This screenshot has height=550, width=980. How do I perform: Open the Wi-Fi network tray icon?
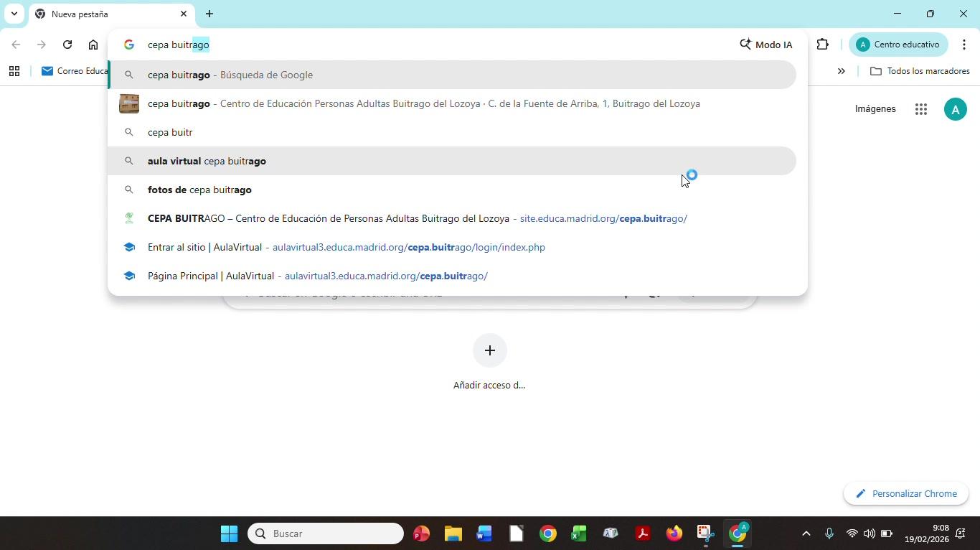(x=852, y=533)
